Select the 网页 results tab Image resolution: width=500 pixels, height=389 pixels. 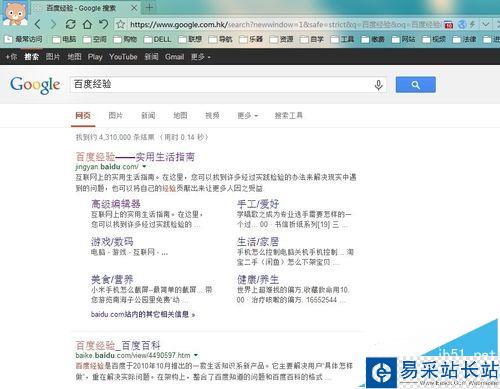click(x=83, y=116)
